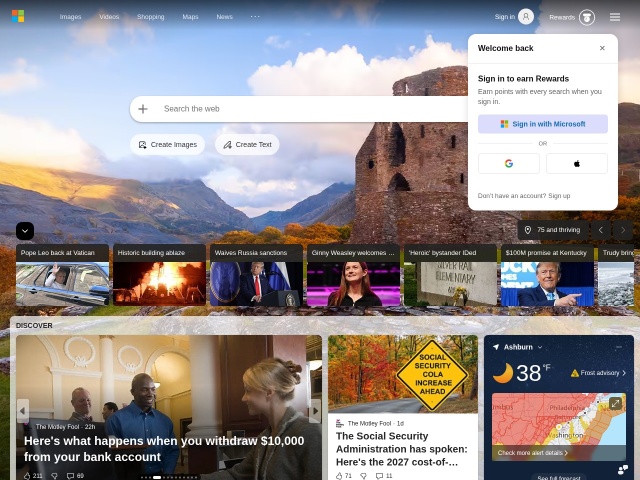640x480 pixels.
Task: Open 'Pope Leo back at Vatican' story
Action: click(62, 275)
